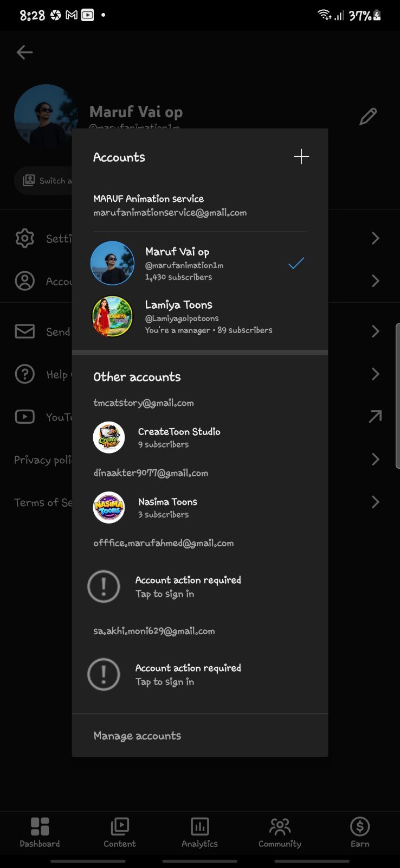Image resolution: width=400 pixels, height=868 pixels.
Task: Tap the marufanimationservice@gmail.com email
Action: pyautogui.click(x=170, y=213)
